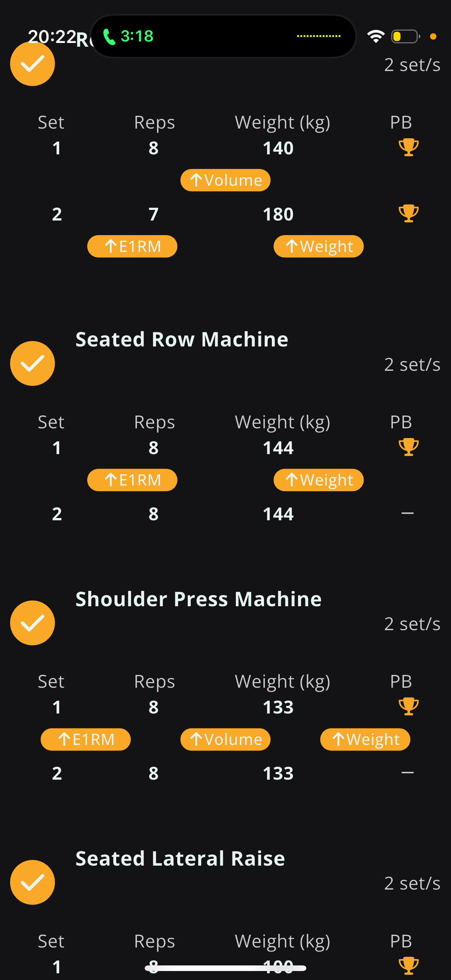Toggle Seated Lateral Raise completed checkmark

tap(33, 882)
